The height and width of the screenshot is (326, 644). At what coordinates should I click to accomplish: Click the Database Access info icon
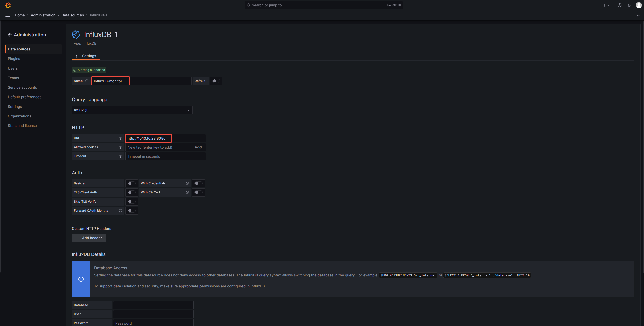(81, 279)
